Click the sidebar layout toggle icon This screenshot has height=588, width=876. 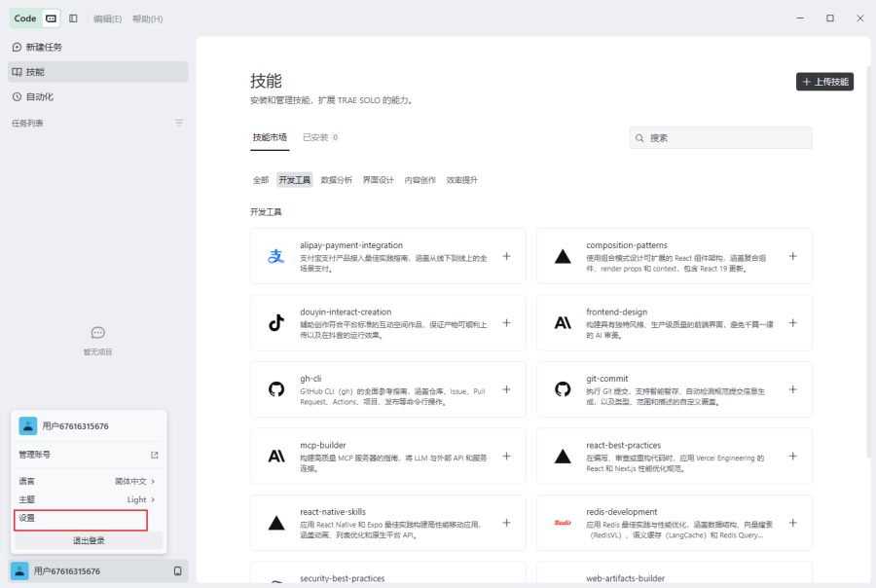(73, 18)
